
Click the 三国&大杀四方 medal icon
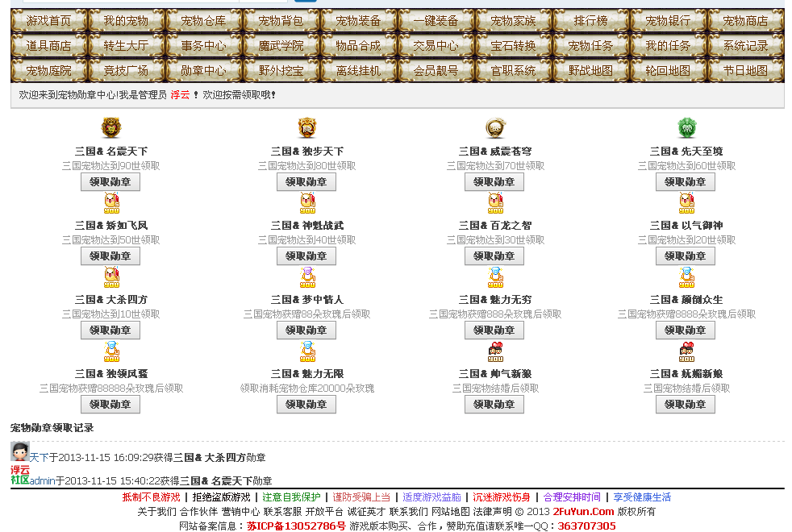click(x=110, y=278)
